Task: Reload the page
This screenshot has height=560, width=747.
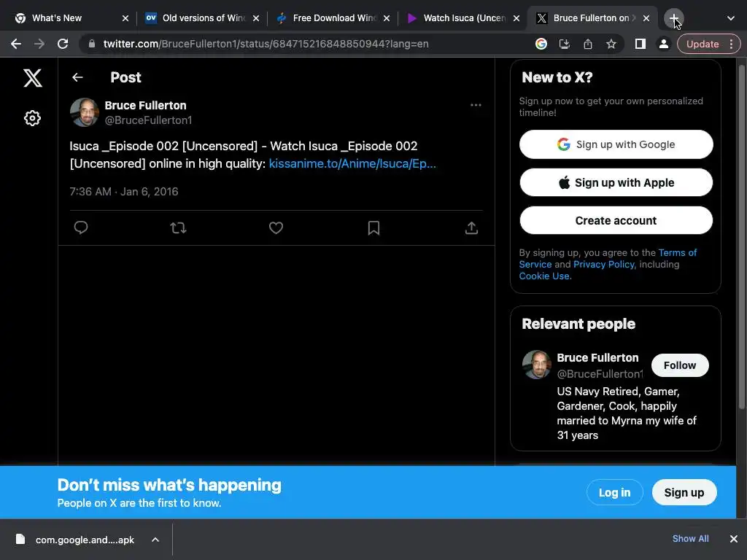Action: click(63, 44)
